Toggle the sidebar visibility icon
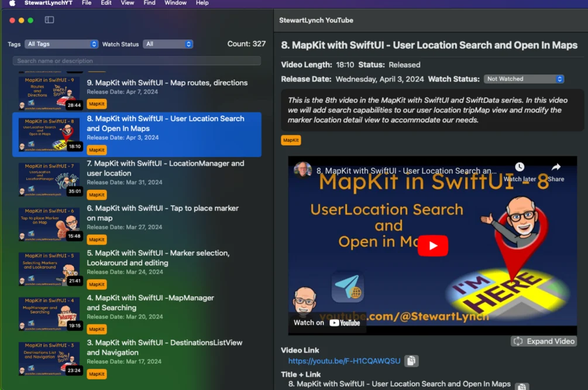Image resolution: width=588 pixels, height=390 pixels. 49,20
